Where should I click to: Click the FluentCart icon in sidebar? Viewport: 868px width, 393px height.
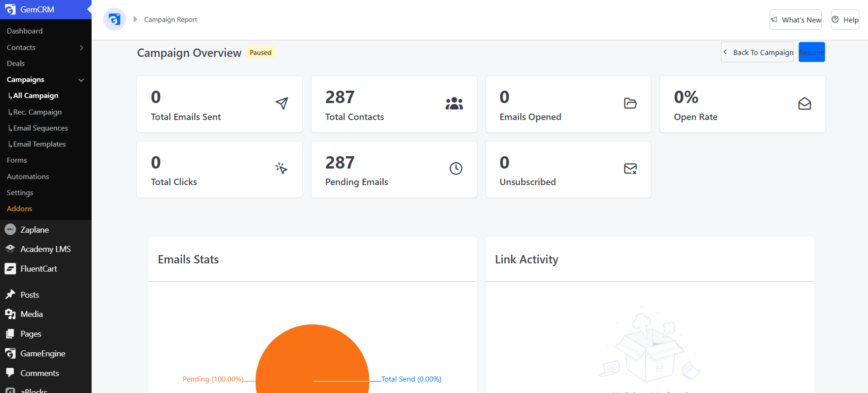(x=10, y=268)
